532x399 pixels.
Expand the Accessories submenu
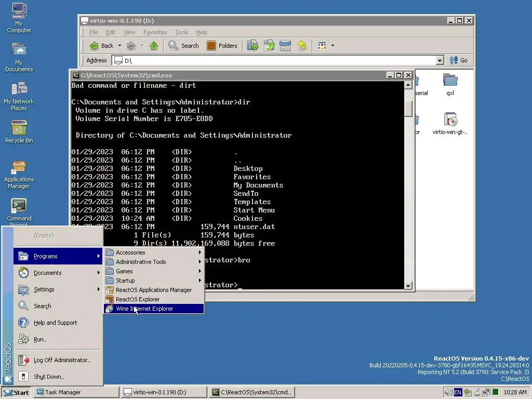click(x=153, y=252)
